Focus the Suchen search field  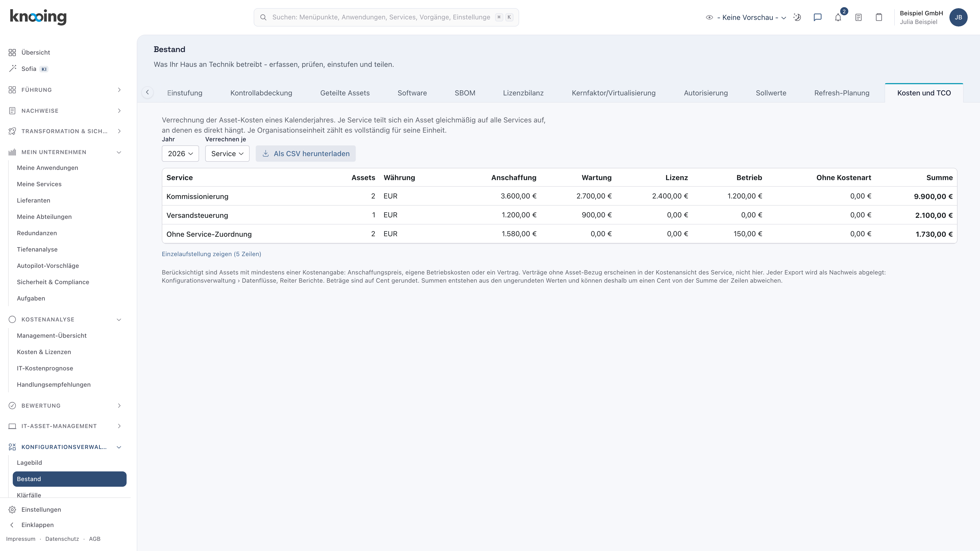click(386, 17)
